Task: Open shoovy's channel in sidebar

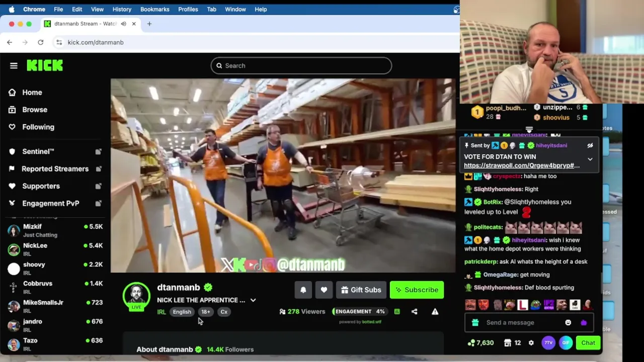Action: coord(55,268)
